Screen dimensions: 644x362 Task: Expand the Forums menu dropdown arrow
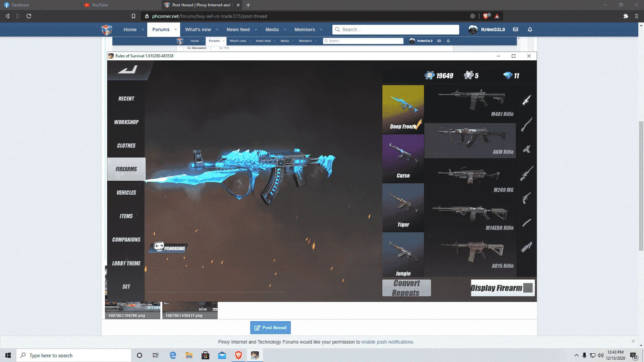[175, 30]
